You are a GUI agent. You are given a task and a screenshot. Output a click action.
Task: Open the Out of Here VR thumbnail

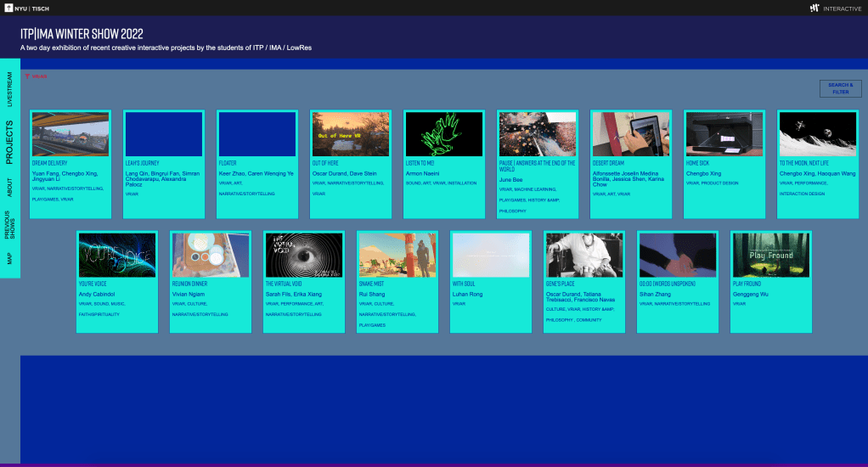350,134
